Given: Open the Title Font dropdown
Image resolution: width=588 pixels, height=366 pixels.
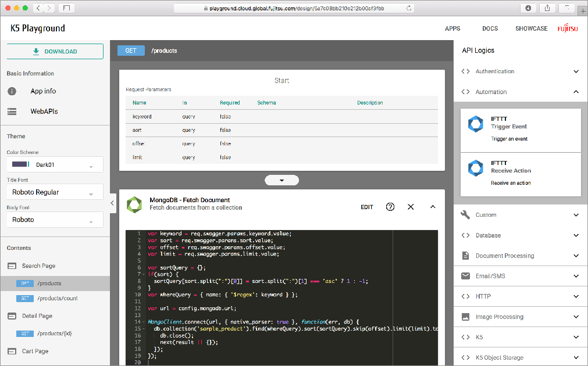Looking at the screenshot, I should 55,192.
